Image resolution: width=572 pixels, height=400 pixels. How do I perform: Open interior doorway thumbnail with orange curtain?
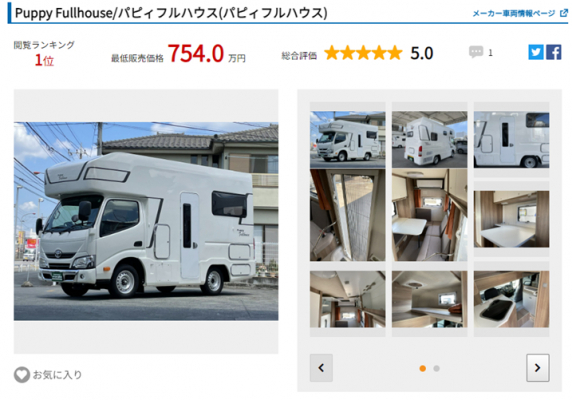(347, 215)
